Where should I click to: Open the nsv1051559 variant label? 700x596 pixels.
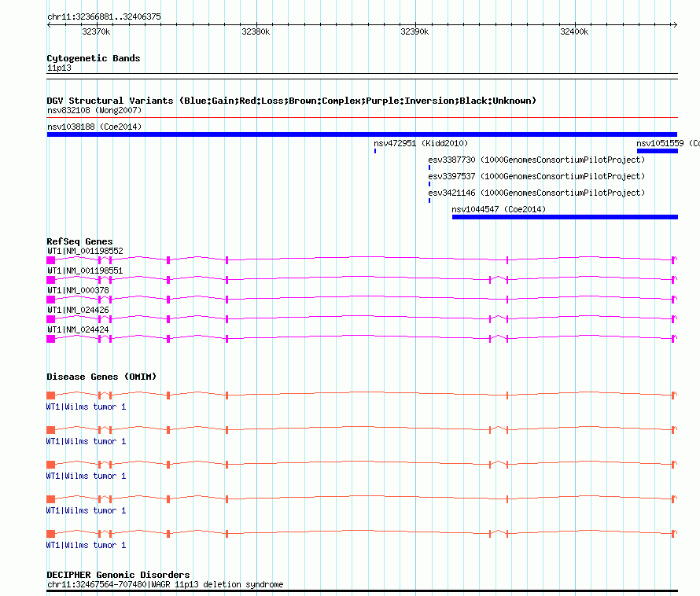668,143
